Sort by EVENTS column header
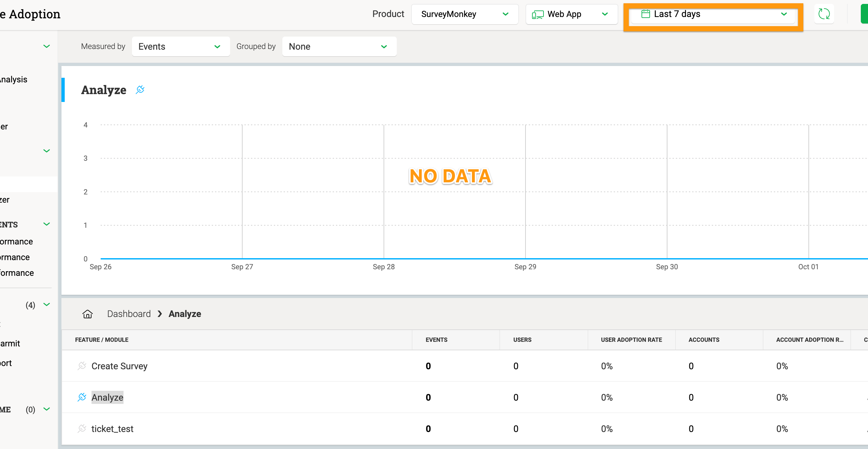 click(436, 340)
